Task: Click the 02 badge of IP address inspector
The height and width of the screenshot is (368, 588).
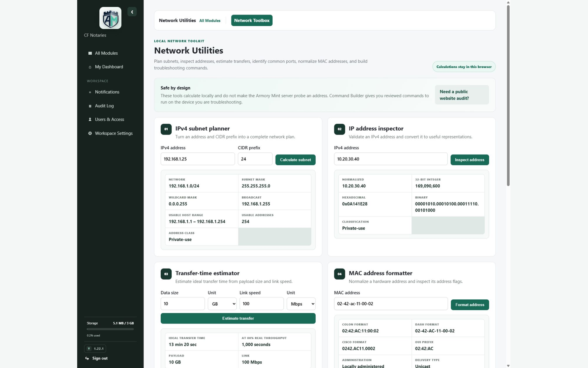Action: coord(339,129)
